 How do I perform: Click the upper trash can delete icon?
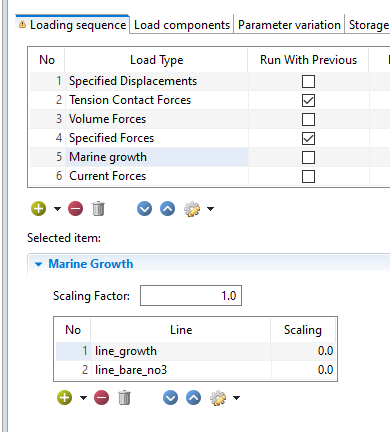tap(98, 209)
